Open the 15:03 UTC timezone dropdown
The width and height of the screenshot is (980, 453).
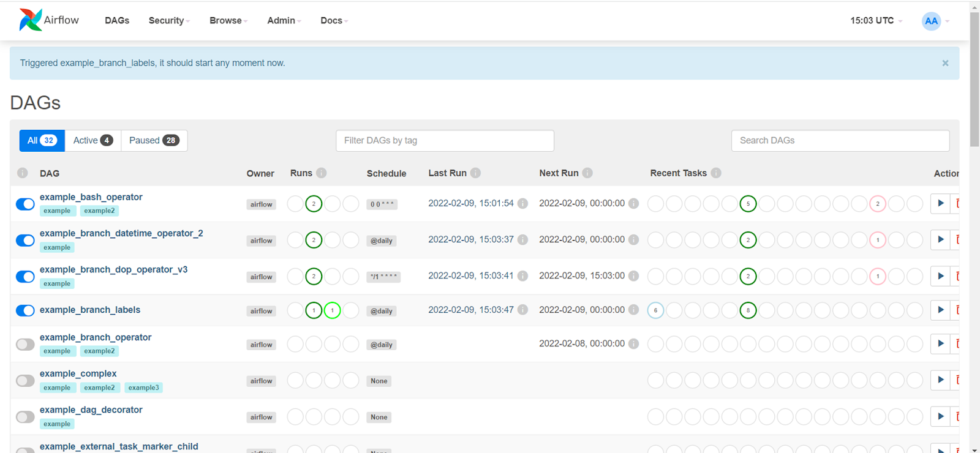pos(876,20)
